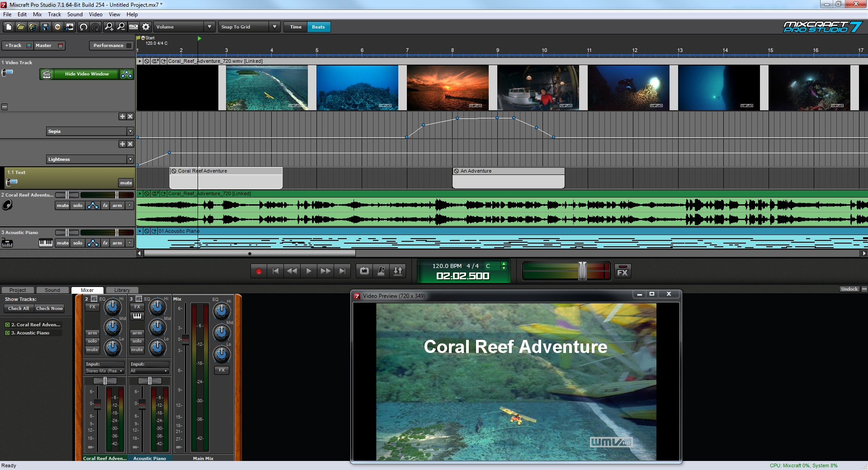Toggle loop mode in the transport bar
This screenshot has width=868, height=470.
[x=364, y=271]
